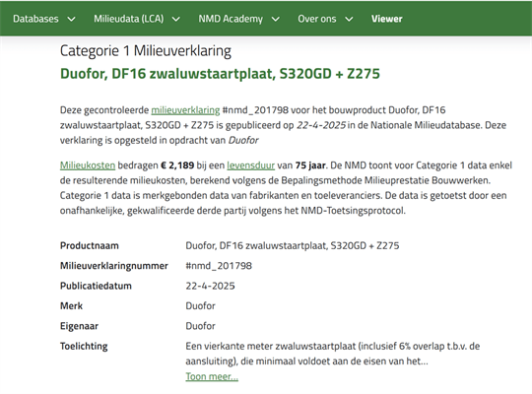This screenshot has width=532, height=394.
Task: Open the Milieudata (LCA) menu
Action: point(129,19)
